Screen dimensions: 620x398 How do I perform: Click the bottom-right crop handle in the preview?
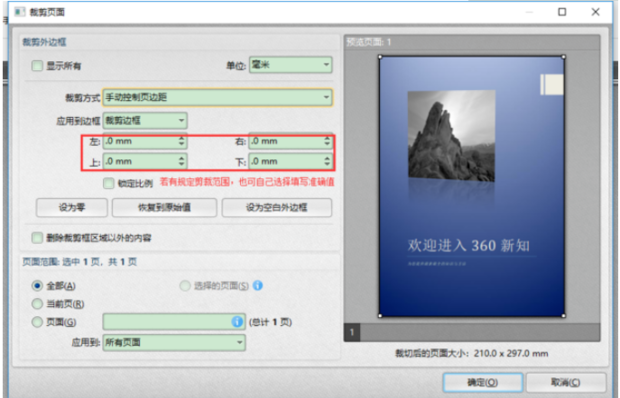[x=563, y=315]
